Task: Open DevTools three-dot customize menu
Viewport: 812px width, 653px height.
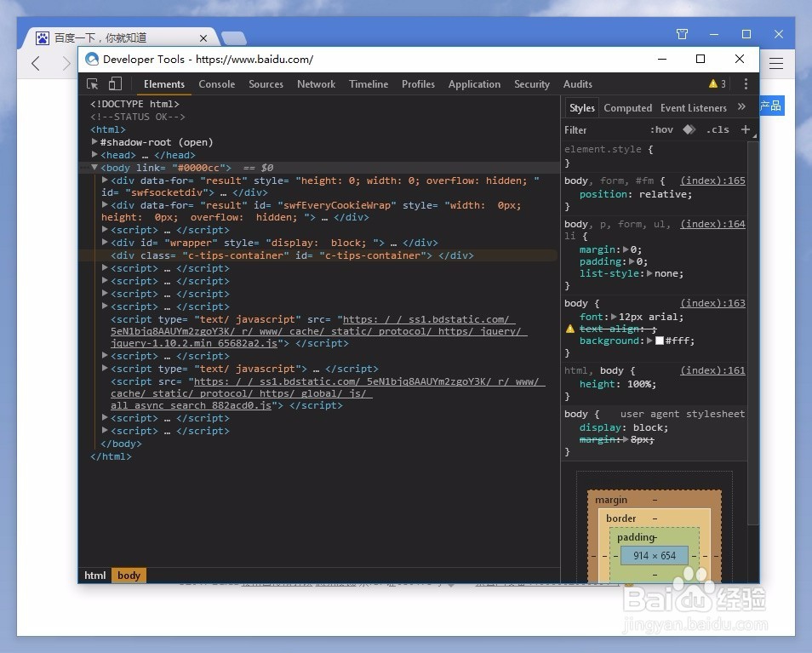Action: [746, 84]
